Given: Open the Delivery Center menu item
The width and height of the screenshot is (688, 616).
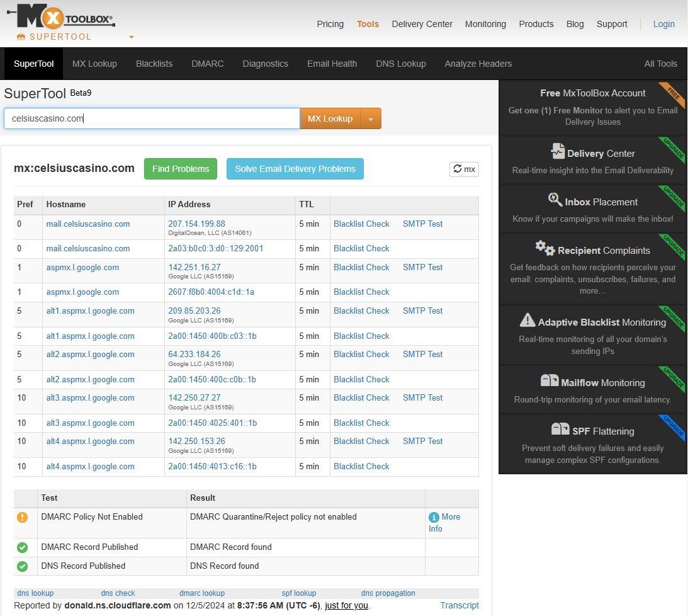Looking at the screenshot, I should [x=422, y=24].
